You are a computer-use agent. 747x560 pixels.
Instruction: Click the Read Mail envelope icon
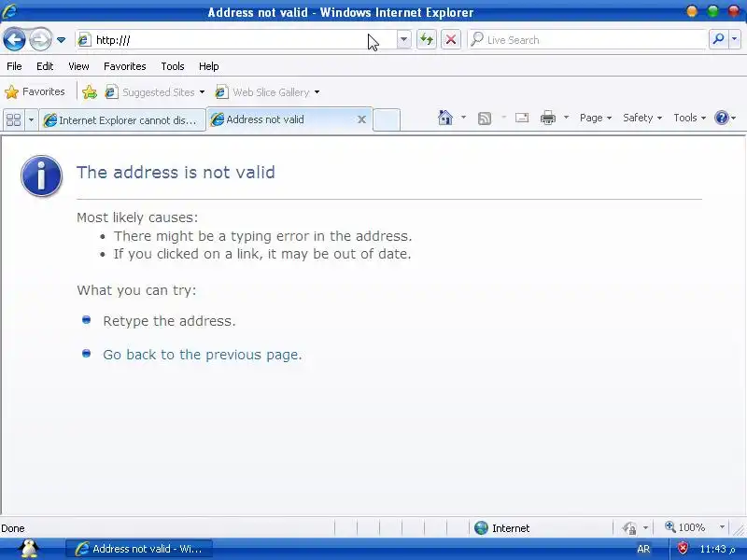coord(522,118)
